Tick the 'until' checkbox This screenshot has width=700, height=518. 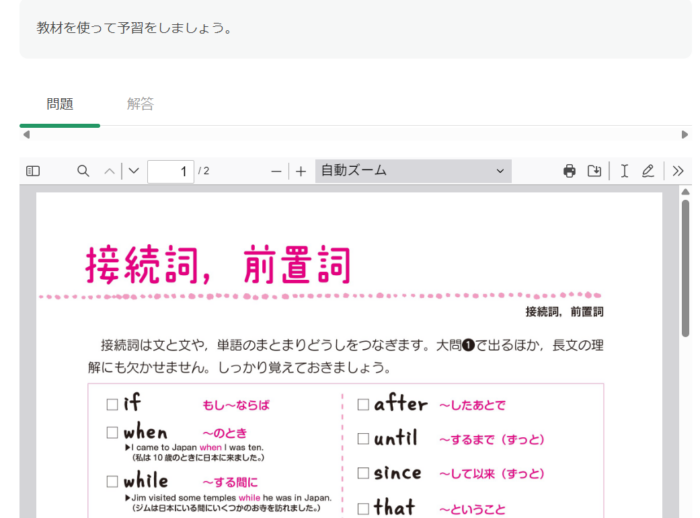point(363,439)
